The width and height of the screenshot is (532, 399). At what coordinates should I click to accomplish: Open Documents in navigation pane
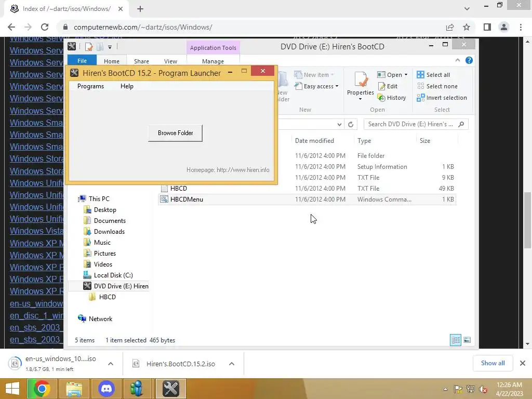point(110,220)
